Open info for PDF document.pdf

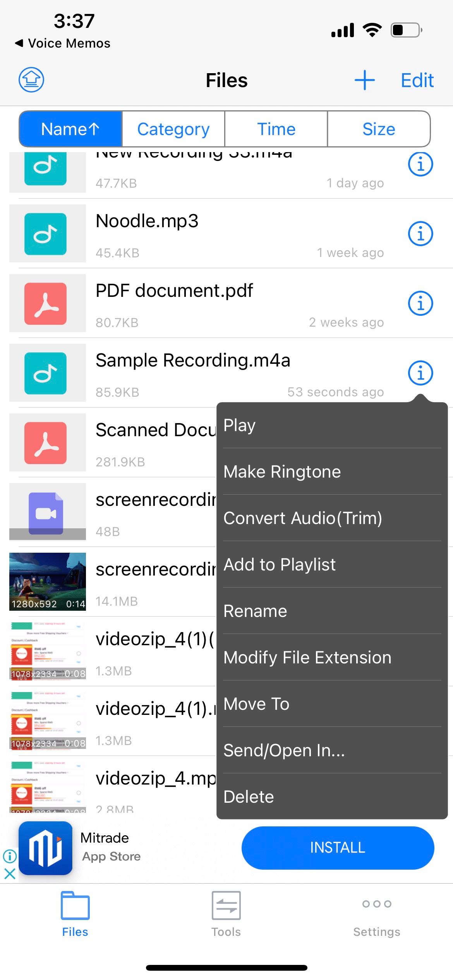pyautogui.click(x=420, y=303)
